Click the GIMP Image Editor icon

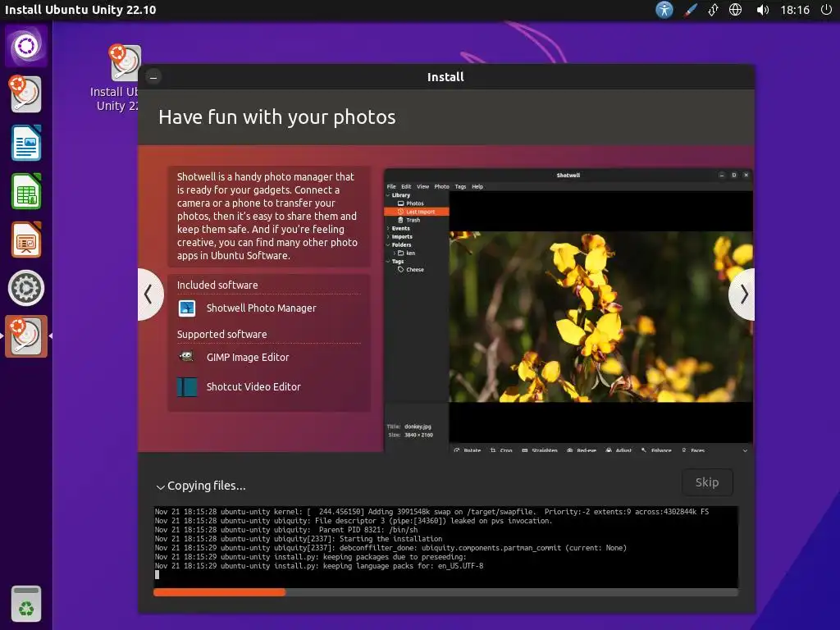187,357
